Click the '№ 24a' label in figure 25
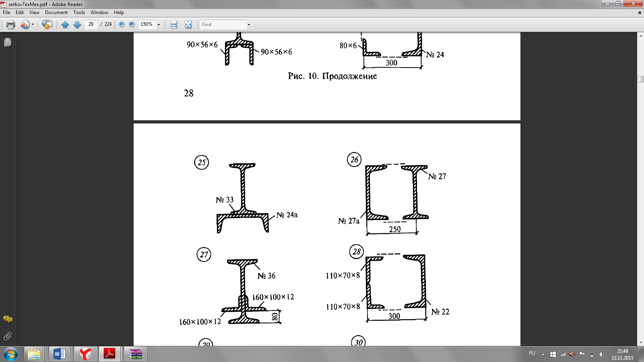The image size is (644, 362). (x=287, y=215)
